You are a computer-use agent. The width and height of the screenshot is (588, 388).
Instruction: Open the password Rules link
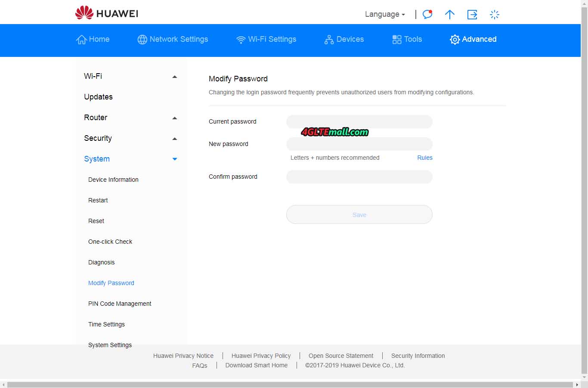click(x=424, y=158)
